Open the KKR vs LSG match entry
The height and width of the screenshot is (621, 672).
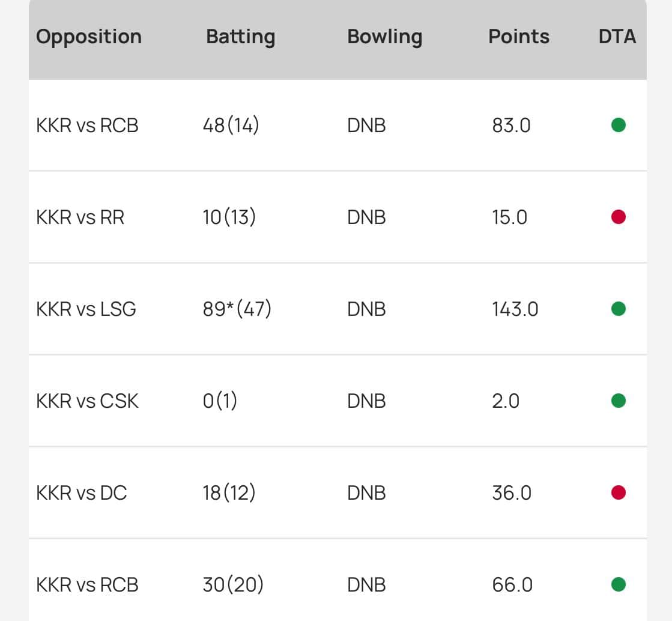click(86, 309)
